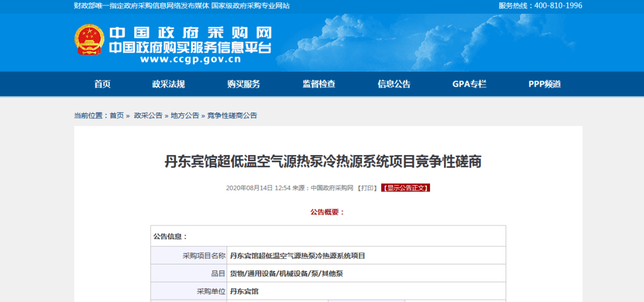Click the 采购单位 label cell
Screen dimensions: 644x302
(189, 291)
